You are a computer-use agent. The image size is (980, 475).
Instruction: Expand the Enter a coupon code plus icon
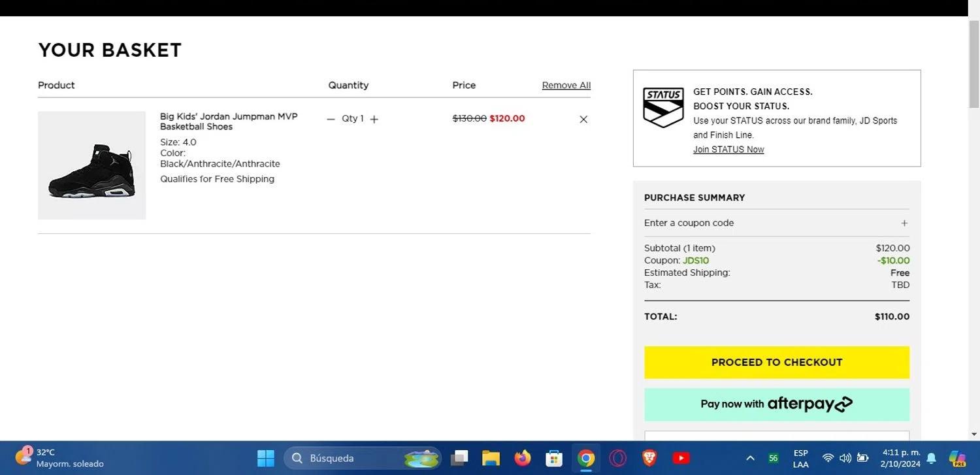pos(904,223)
